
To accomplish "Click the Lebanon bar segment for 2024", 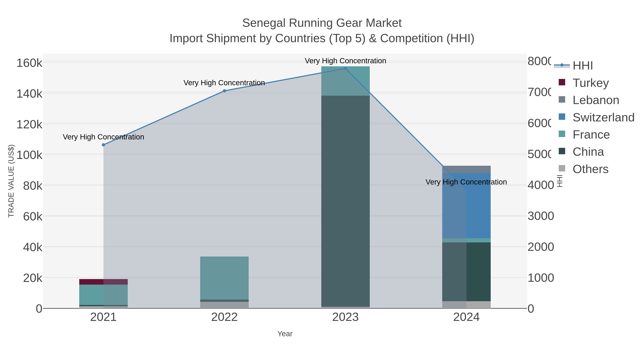I will (466, 169).
